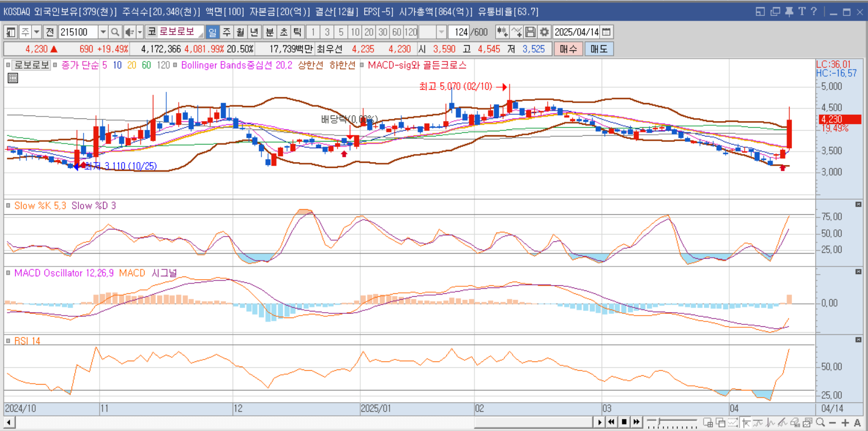Click the magnifier zoom icon at bottom right

[820, 422]
